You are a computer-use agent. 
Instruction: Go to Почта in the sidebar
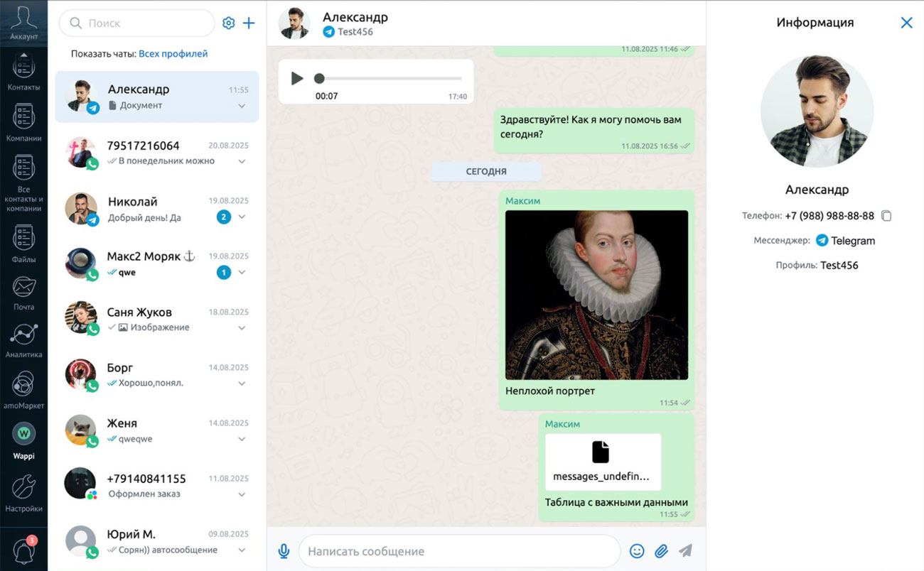tap(23, 292)
